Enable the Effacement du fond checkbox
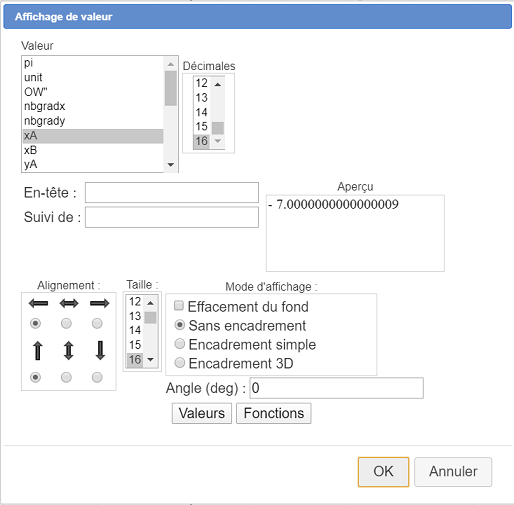514x505 pixels. 179,306
